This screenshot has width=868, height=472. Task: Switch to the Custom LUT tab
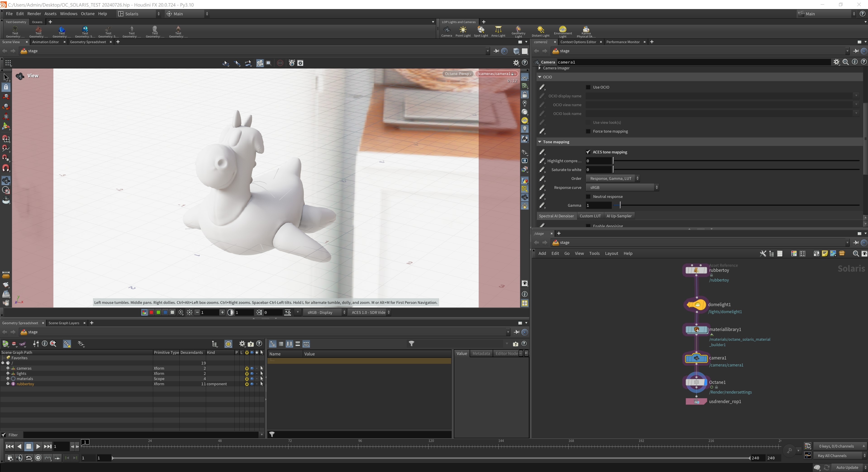590,216
